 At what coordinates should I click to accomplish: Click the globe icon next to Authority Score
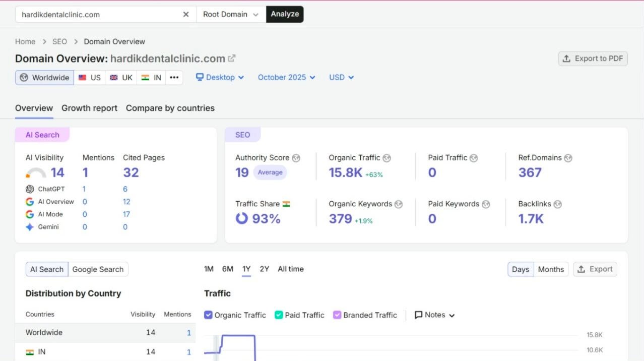[296, 158]
